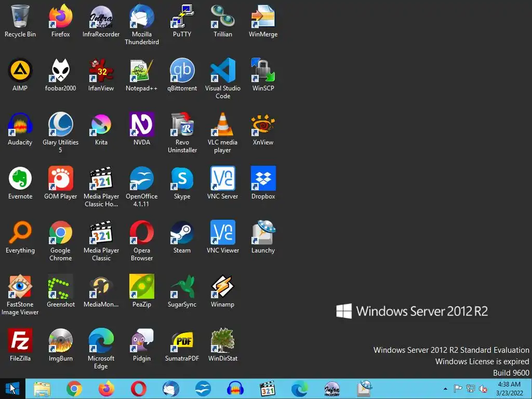Show hidden system tray icons
The image size is (532, 399).
(x=445, y=389)
